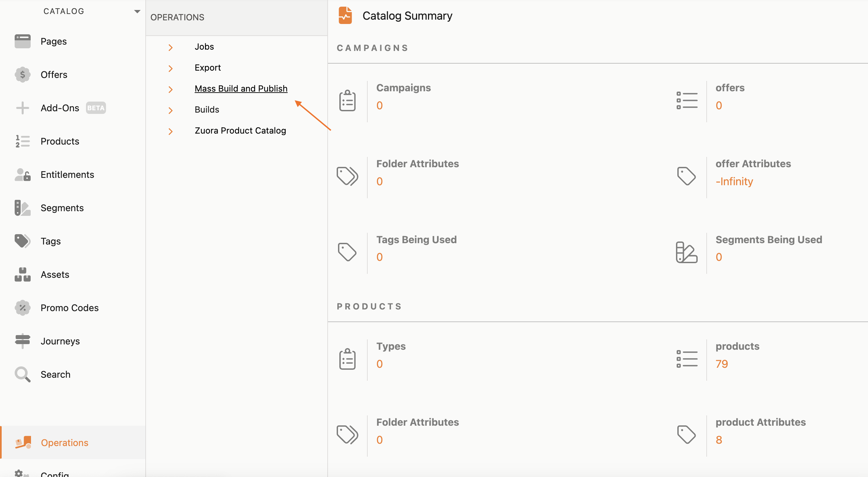Click the Offers dollar badge icon

[23, 74]
